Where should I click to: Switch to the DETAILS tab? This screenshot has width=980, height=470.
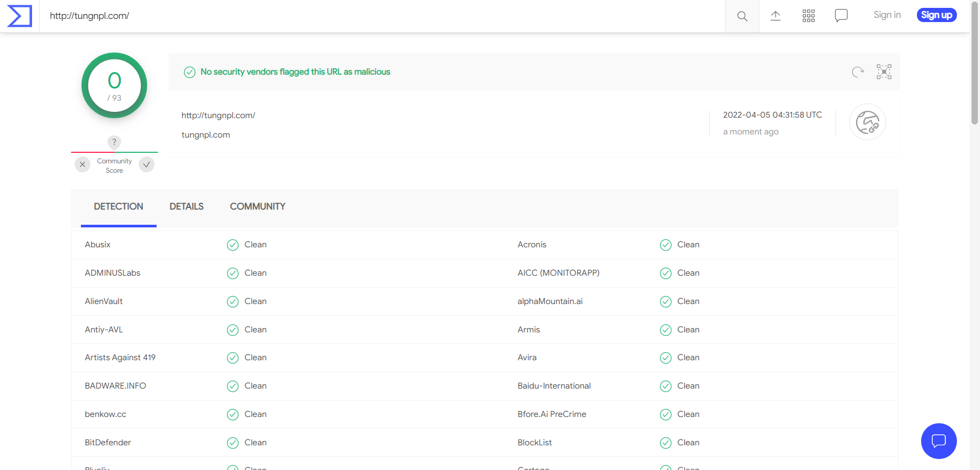coord(187,206)
